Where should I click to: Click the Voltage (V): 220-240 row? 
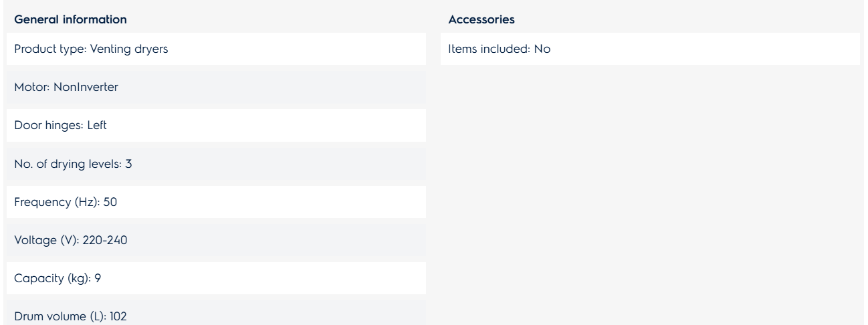tap(216, 240)
